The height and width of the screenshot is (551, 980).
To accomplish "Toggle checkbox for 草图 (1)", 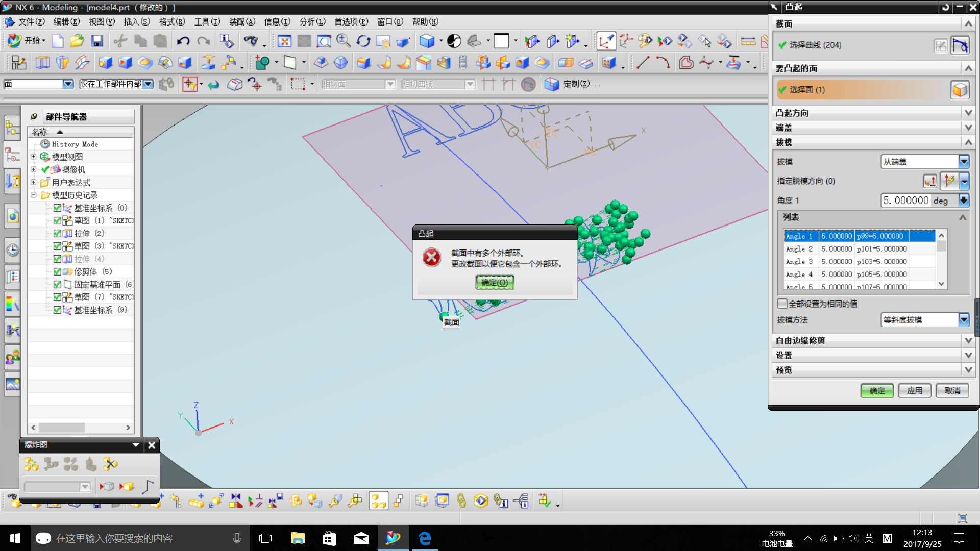I will pos(57,221).
